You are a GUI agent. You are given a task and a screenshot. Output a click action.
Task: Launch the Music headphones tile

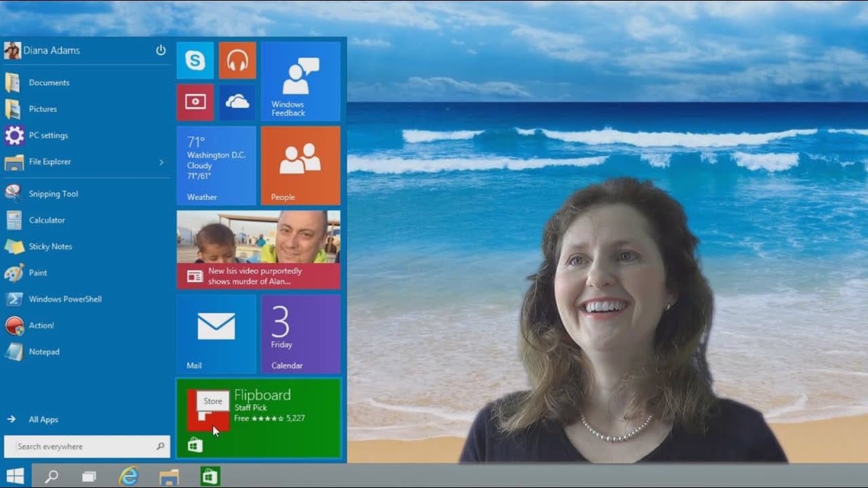tap(237, 60)
